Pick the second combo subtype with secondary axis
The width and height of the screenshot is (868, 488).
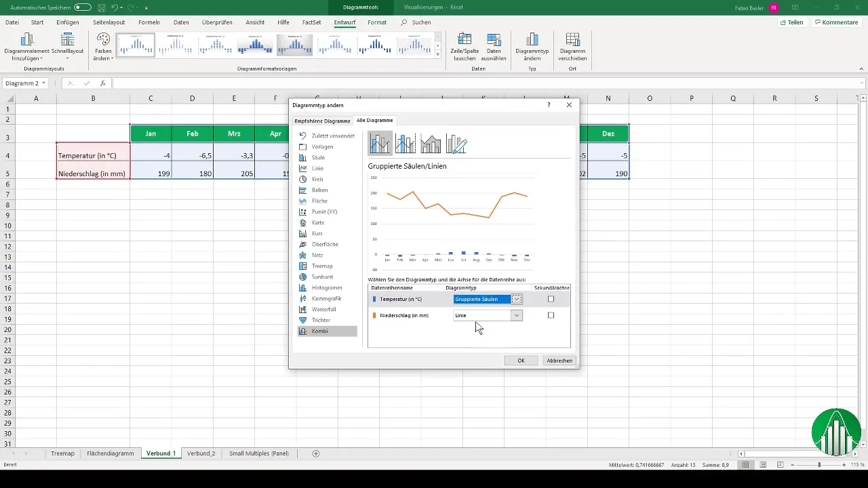406,143
